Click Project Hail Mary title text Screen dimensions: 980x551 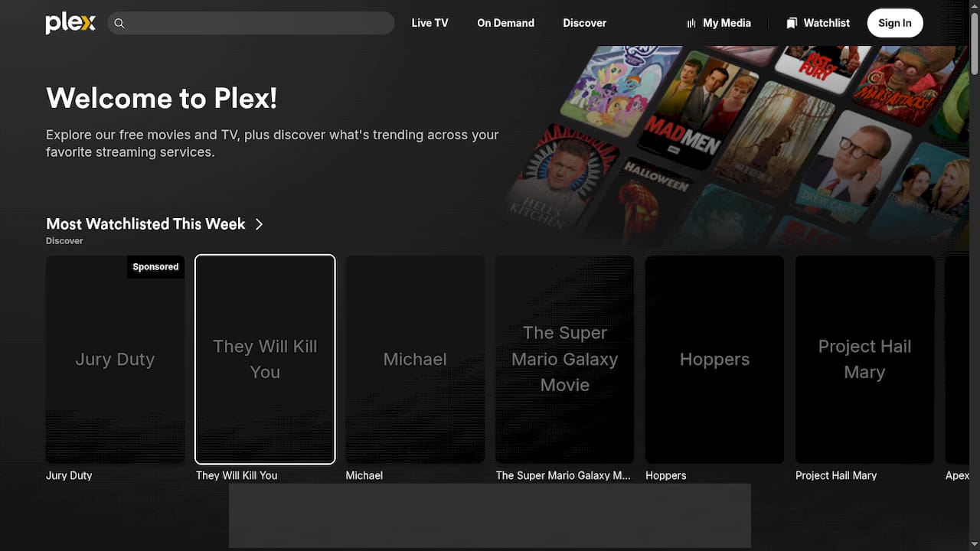point(836,475)
